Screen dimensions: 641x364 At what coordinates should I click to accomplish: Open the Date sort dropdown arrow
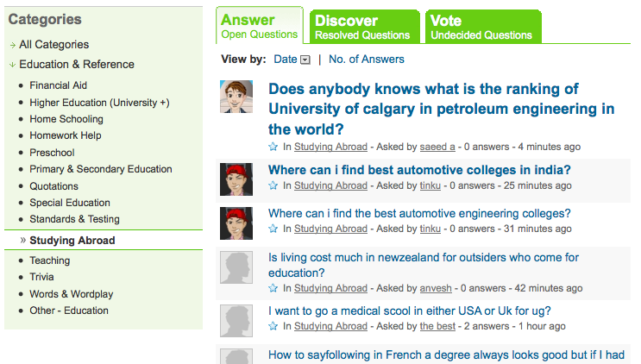click(x=305, y=60)
